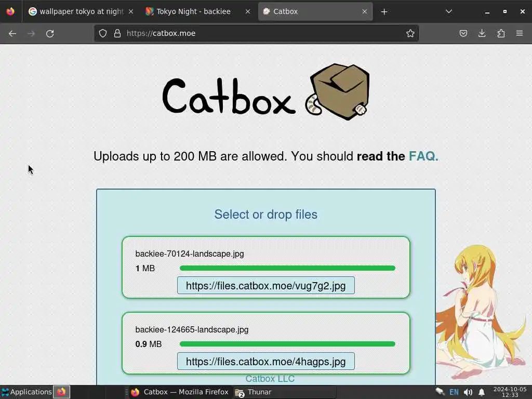Click the Firefox View icon at top left
The image size is (532, 399).
tap(10, 11)
